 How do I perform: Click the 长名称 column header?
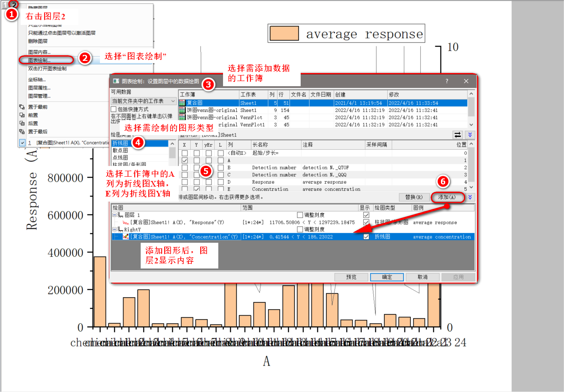pos(276,145)
